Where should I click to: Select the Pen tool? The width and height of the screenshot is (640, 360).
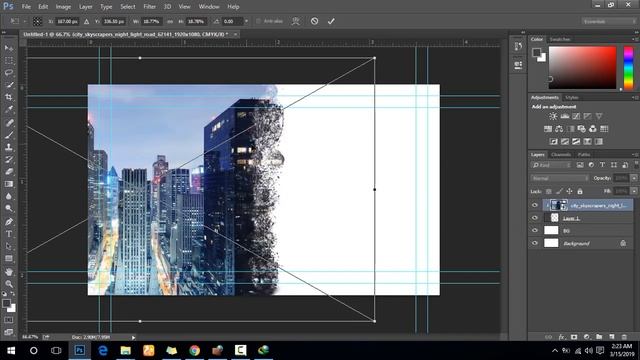[x=9, y=222]
